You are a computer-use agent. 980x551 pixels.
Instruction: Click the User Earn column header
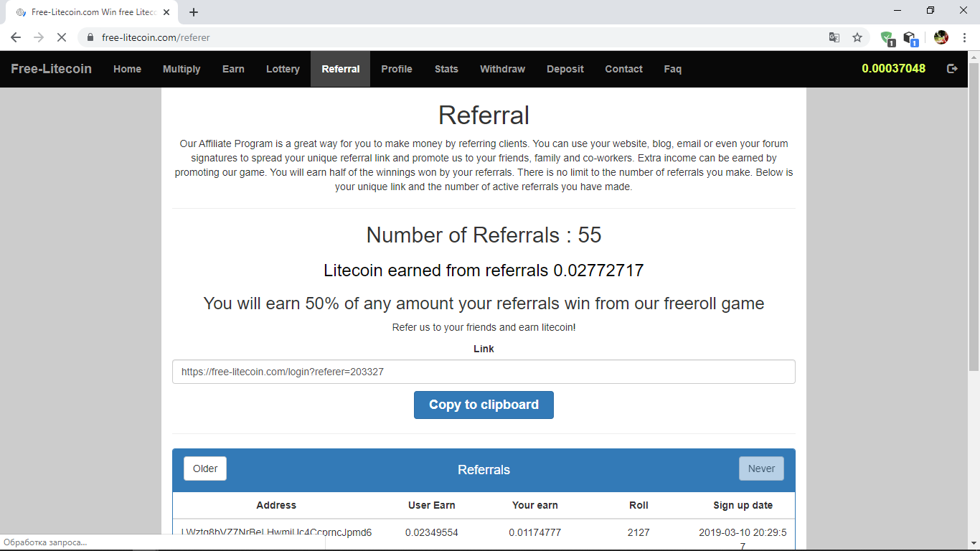coord(432,505)
